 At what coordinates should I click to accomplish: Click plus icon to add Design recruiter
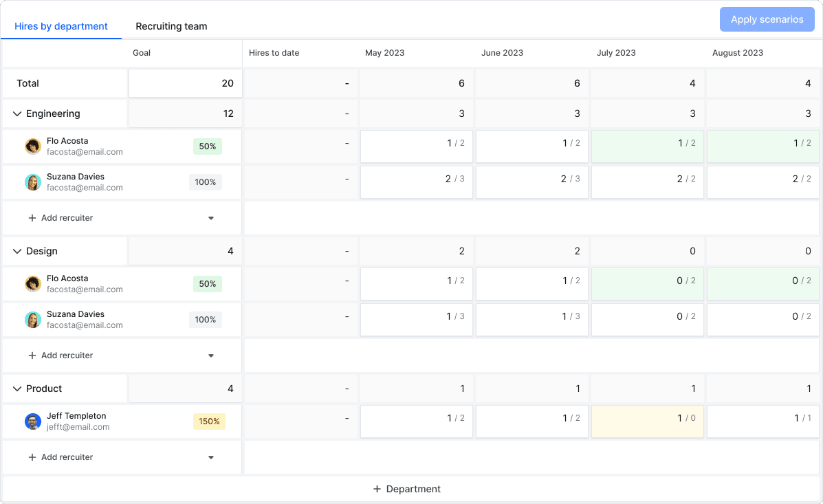click(32, 355)
